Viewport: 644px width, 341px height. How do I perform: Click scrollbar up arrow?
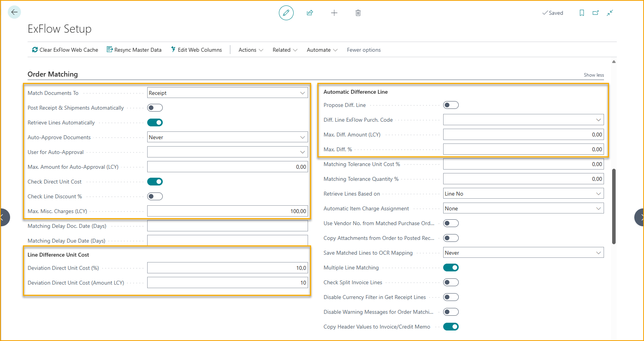click(x=614, y=61)
